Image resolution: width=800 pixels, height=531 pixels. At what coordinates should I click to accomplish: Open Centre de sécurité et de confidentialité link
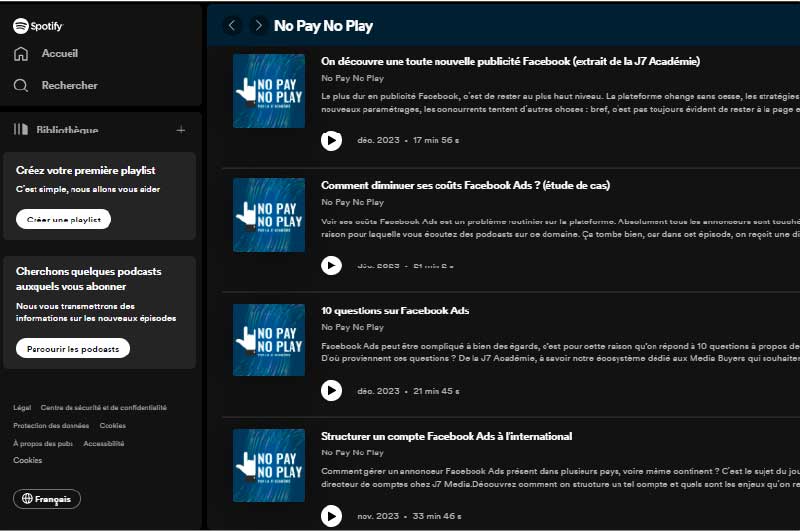click(104, 408)
